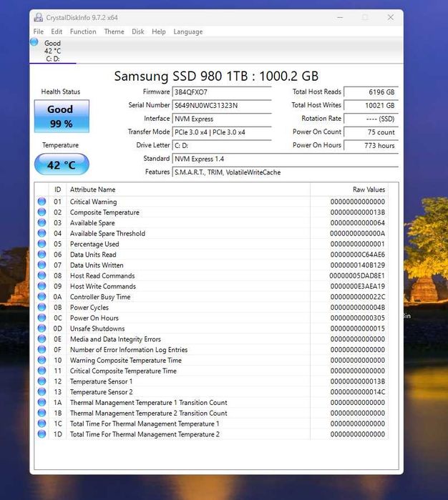Screen dimensions: 448x500
Task: Click status orb for Number of Error Information Log Entries
Action: point(42,349)
